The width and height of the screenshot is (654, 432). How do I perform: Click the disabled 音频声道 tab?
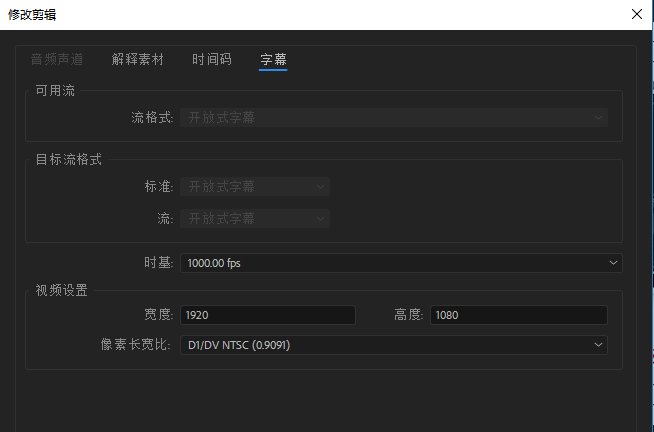57,59
